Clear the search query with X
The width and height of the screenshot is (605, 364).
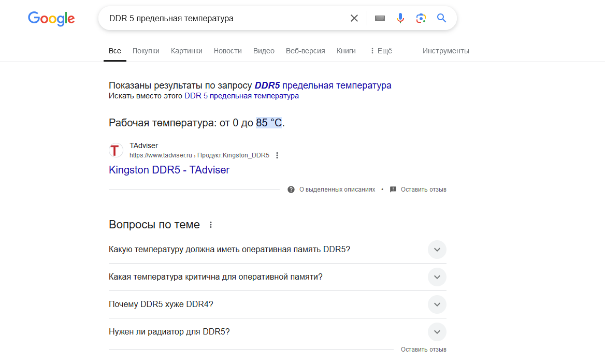pyautogui.click(x=354, y=19)
